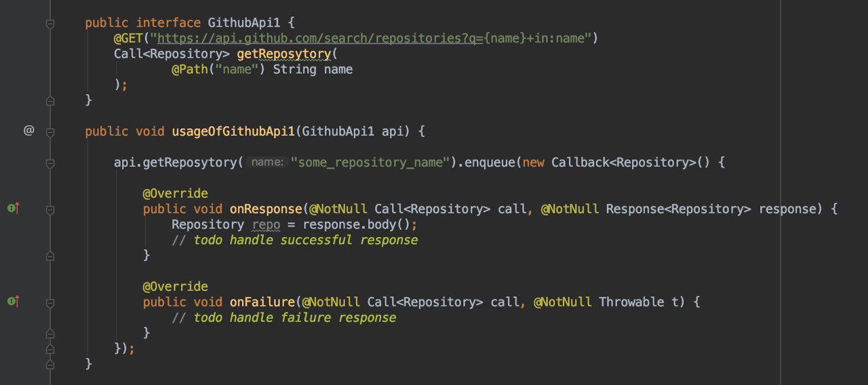Click the "name:" parameter hint
Screen dimensions: 868x385
coord(267,163)
